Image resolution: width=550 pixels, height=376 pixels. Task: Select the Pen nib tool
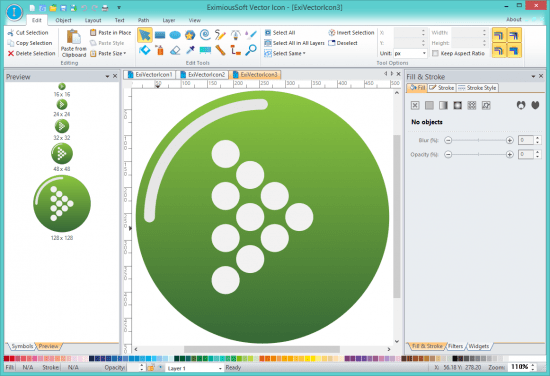pyautogui.click(x=235, y=34)
